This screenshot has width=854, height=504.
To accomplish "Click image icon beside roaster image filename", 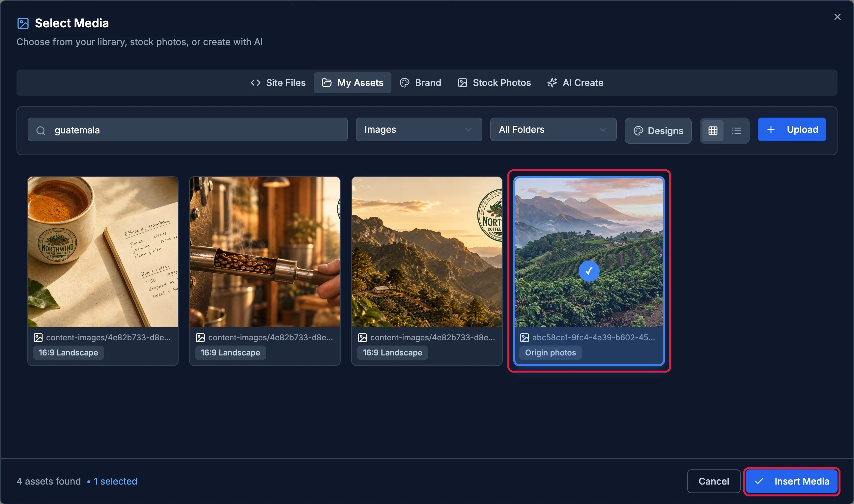I will [x=200, y=338].
